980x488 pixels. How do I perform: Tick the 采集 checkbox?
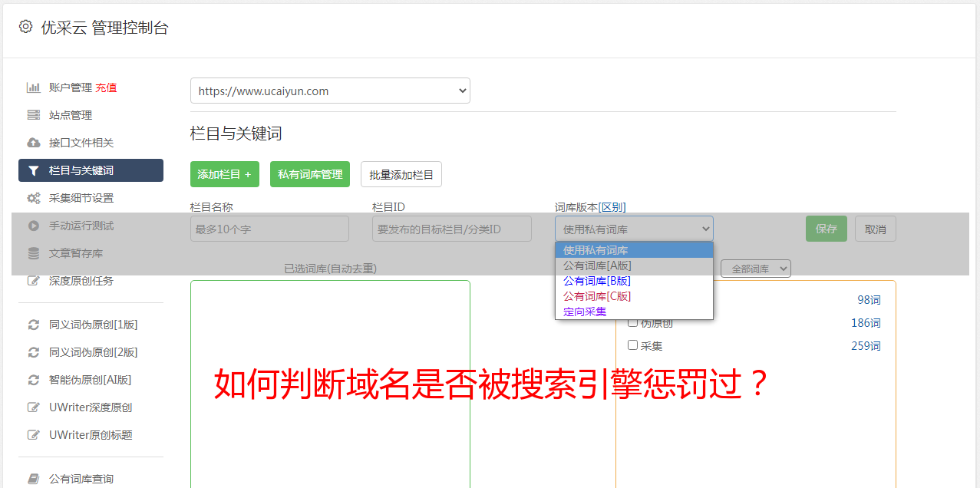tap(633, 345)
